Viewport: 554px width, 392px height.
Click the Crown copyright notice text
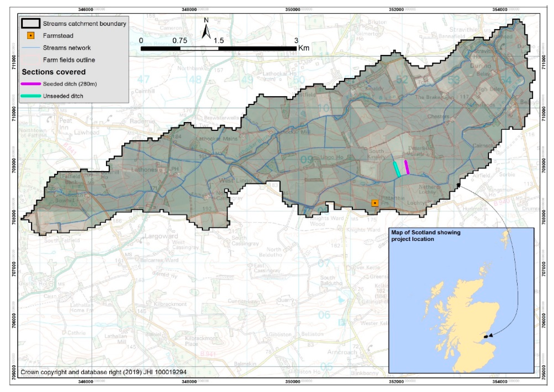click(x=103, y=372)
